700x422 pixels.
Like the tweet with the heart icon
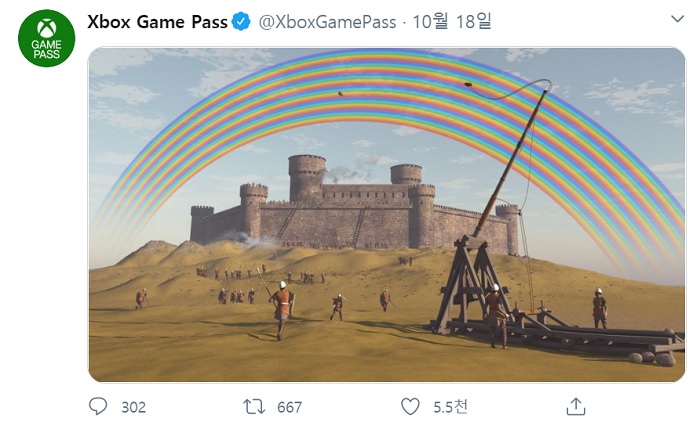[410, 407]
